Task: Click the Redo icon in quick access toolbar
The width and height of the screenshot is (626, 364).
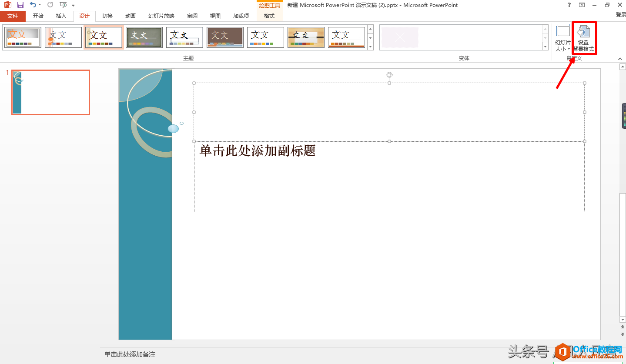Action: pos(50,5)
